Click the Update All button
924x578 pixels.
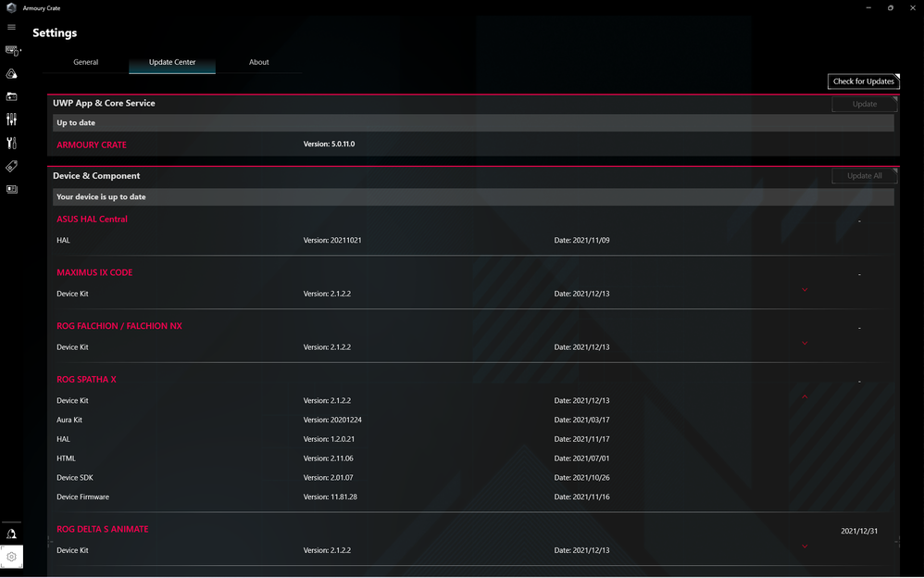pyautogui.click(x=865, y=176)
